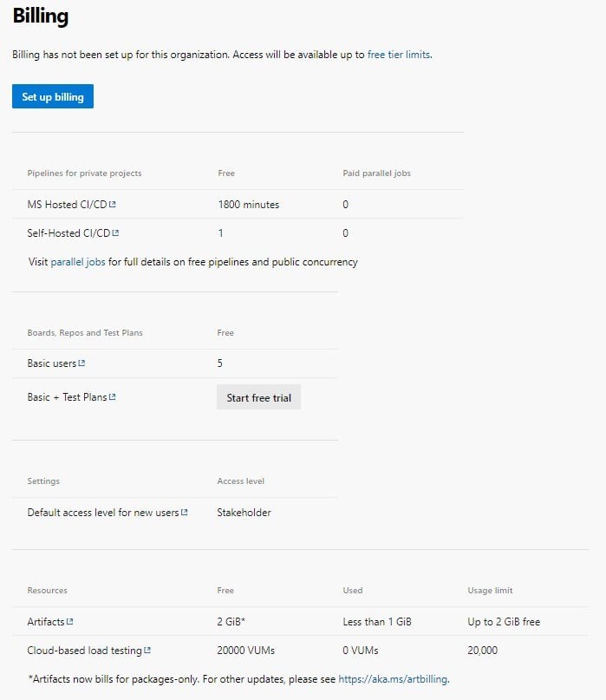
Task: Click the Cloud-based load testing label text
Action: click(84, 651)
